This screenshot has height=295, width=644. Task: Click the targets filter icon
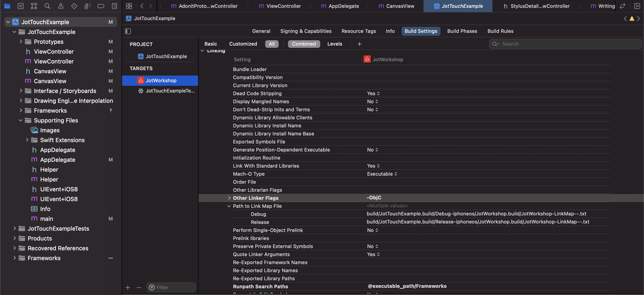[x=152, y=287]
